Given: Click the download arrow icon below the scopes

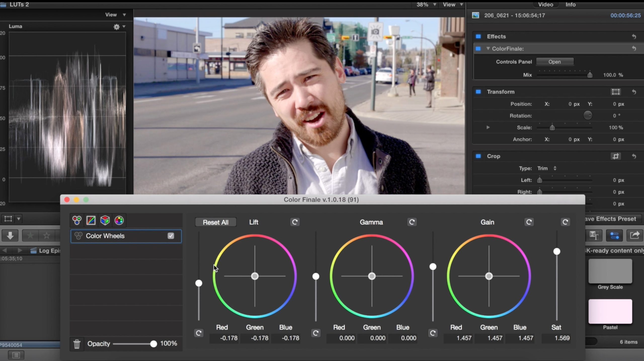Looking at the screenshot, I should point(10,235).
